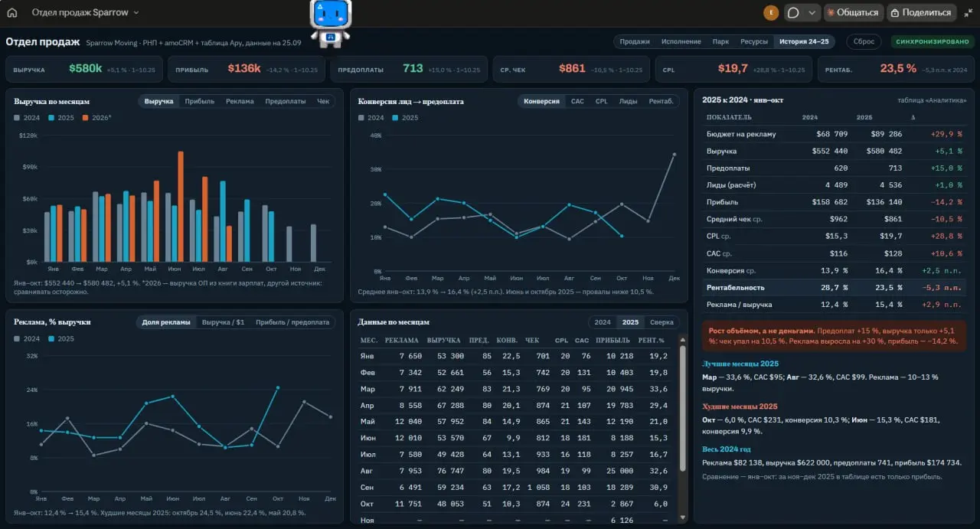Click the 2025 legend swatch in conversion chart
This screenshot has height=529, width=980.
coord(395,118)
